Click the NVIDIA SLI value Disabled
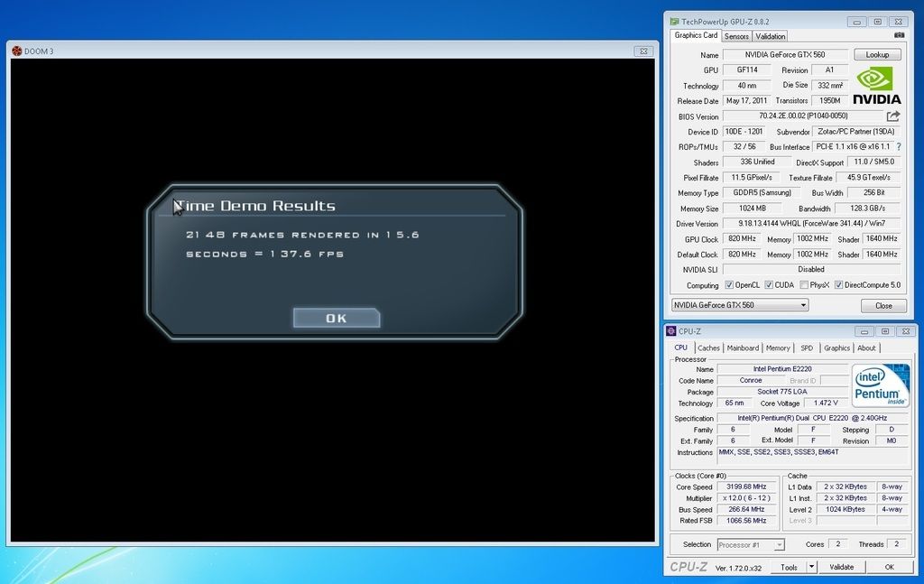 pyautogui.click(x=811, y=269)
